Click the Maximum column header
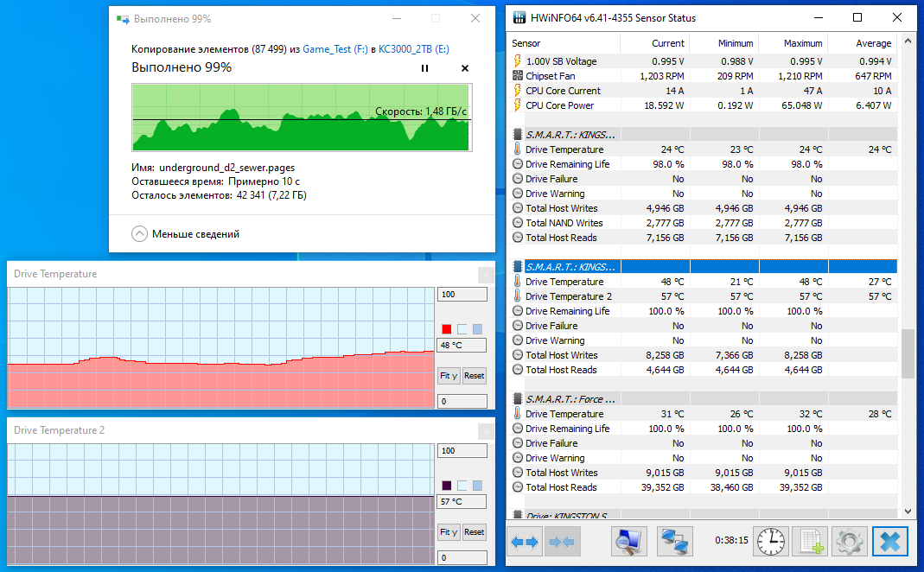The height and width of the screenshot is (572, 924). tap(793, 43)
